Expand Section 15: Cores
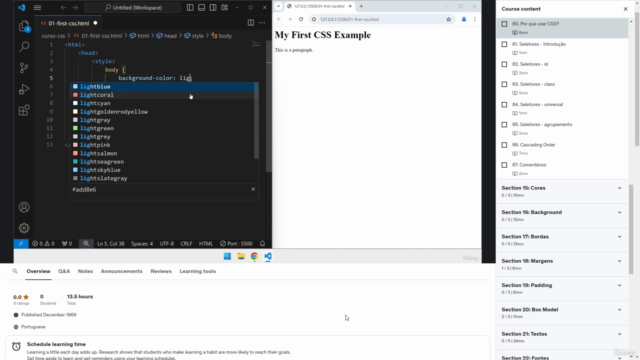 coord(562,191)
